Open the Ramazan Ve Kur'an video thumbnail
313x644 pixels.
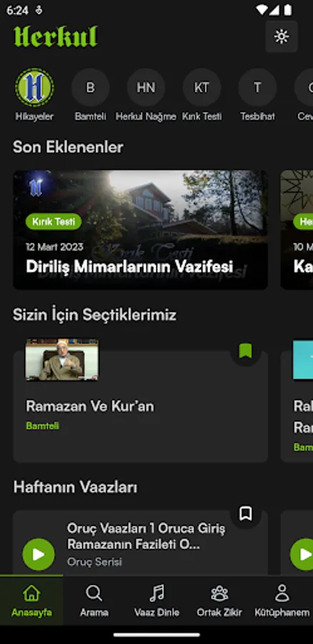click(x=62, y=360)
